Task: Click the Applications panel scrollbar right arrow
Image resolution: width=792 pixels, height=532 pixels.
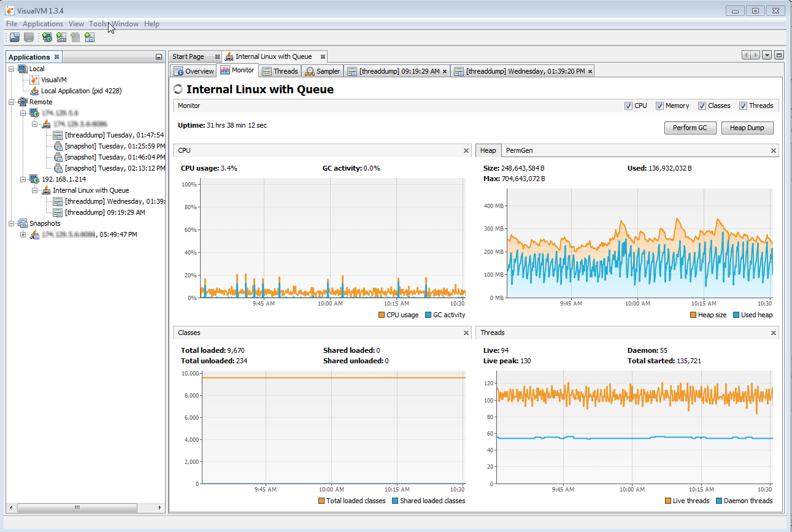Action: point(161,507)
